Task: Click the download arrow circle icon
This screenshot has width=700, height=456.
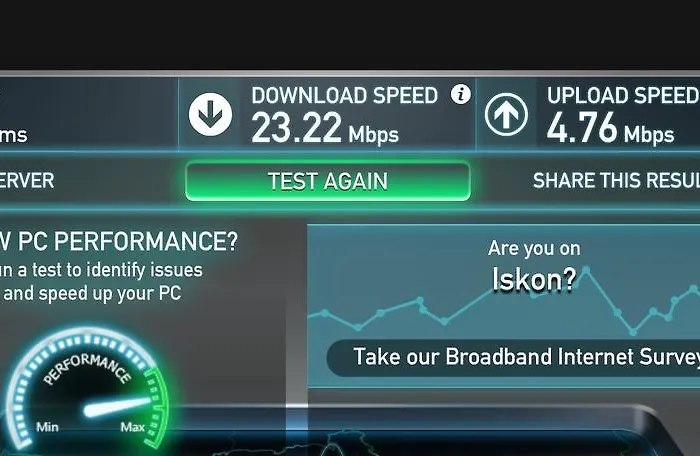Action: click(210, 114)
